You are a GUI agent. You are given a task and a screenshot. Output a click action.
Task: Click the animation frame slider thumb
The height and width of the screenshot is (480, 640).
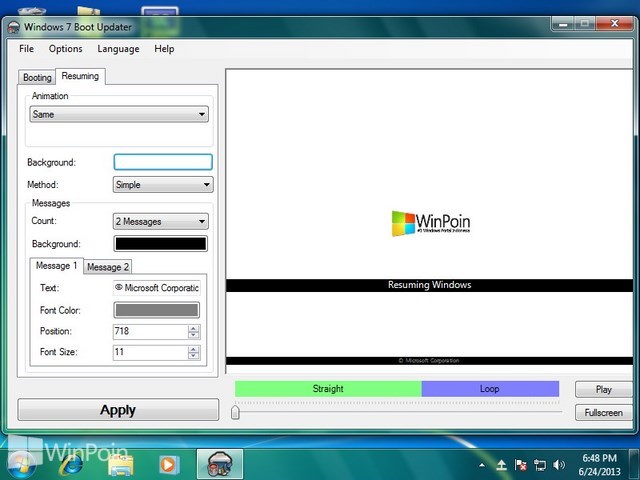pyautogui.click(x=235, y=412)
